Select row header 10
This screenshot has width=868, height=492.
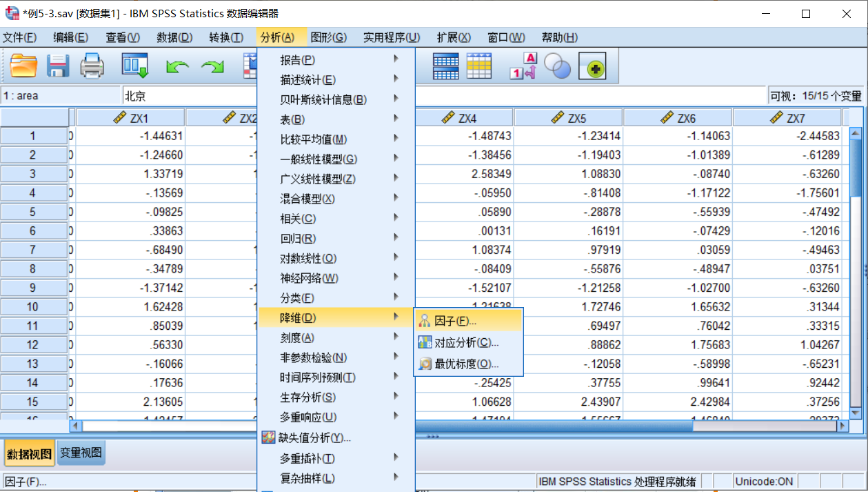pyautogui.click(x=33, y=306)
